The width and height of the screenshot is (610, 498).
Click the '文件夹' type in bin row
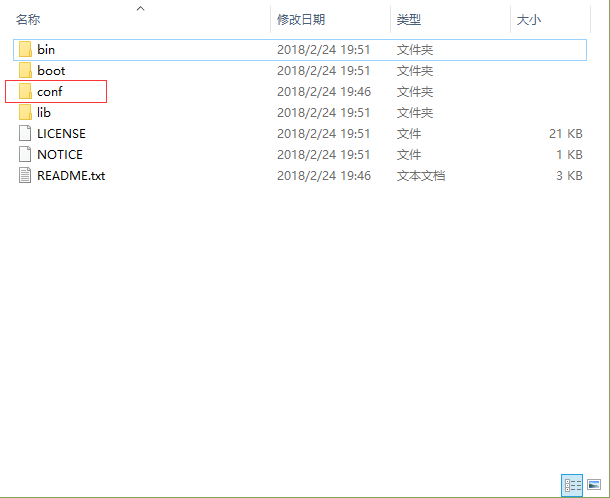click(415, 49)
